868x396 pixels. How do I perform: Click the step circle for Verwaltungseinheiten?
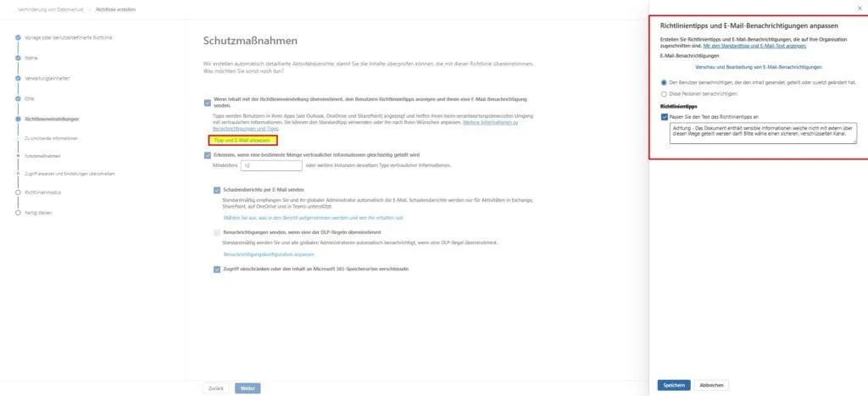pyautogui.click(x=17, y=79)
